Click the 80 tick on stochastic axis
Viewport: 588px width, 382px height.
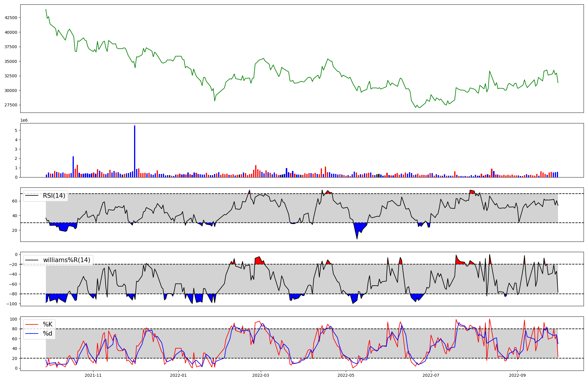point(15,329)
